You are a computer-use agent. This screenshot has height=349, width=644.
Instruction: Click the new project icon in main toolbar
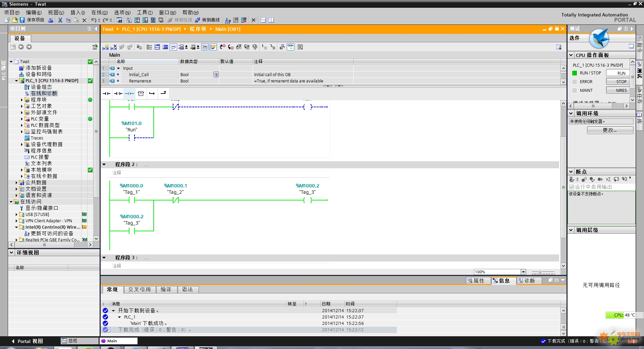[7, 20]
